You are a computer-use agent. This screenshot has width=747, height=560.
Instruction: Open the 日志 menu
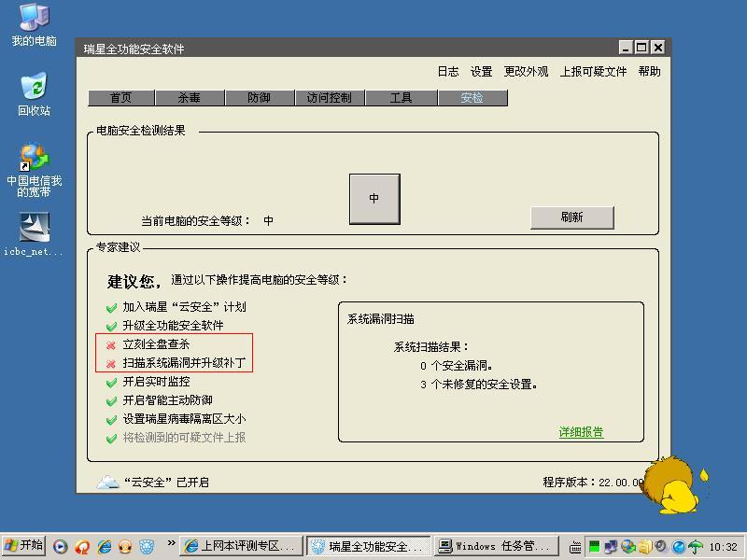[x=448, y=72]
